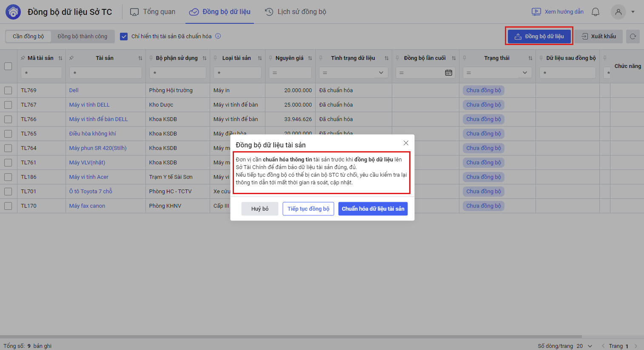The height and width of the screenshot is (350, 644).
Task: Click the refresh icon beside Xuất khẩu
Action: click(633, 37)
